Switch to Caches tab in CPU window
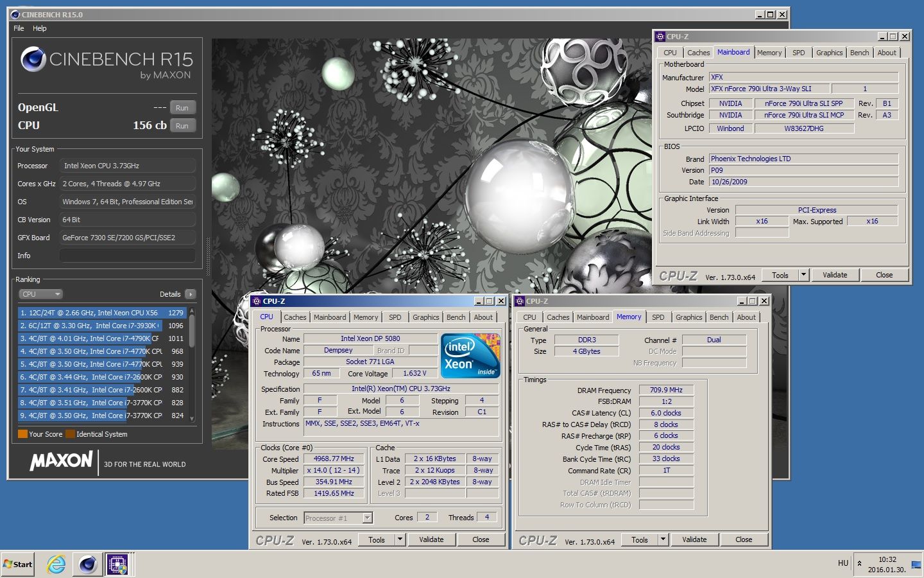The width and height of the screenshot is (924, 578). point(295,317)
